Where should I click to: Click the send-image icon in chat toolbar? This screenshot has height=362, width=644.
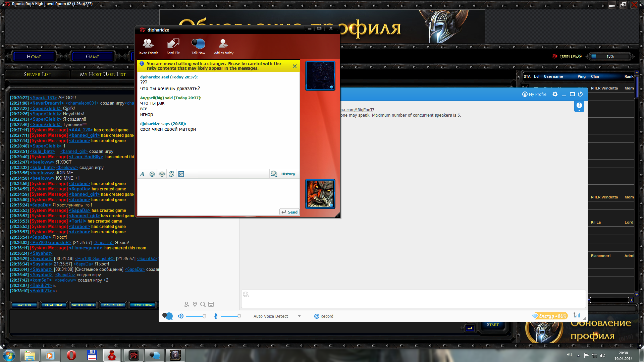pyautogui.click(x=181, y=174)
